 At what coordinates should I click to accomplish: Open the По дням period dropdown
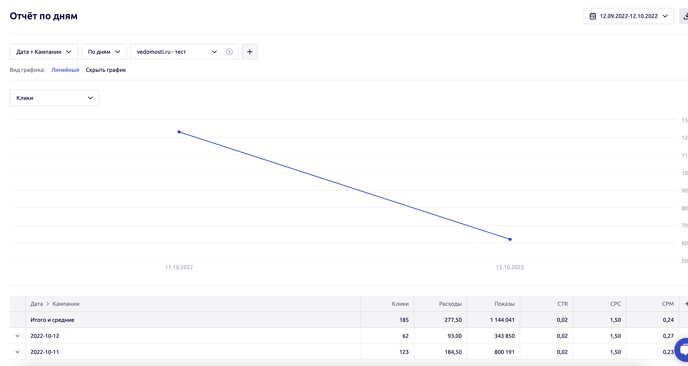pos(104,52)
